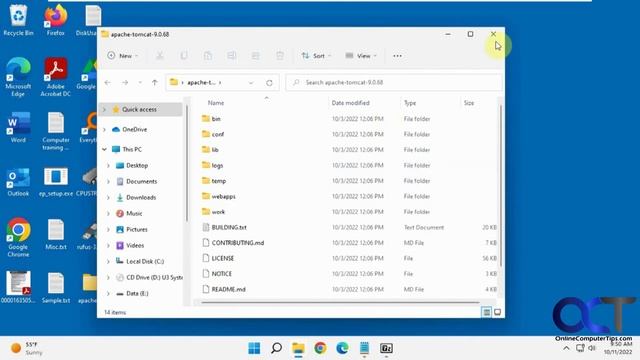Expand the Documents tree node
The width and height of the screenshot is (640, 360).
pos(109,181)
